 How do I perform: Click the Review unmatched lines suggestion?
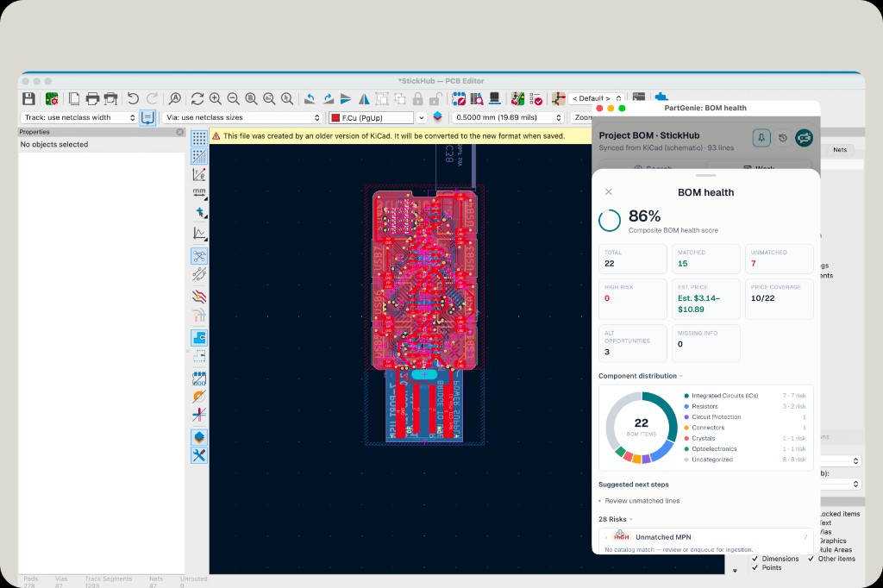(x=642, y=501)
